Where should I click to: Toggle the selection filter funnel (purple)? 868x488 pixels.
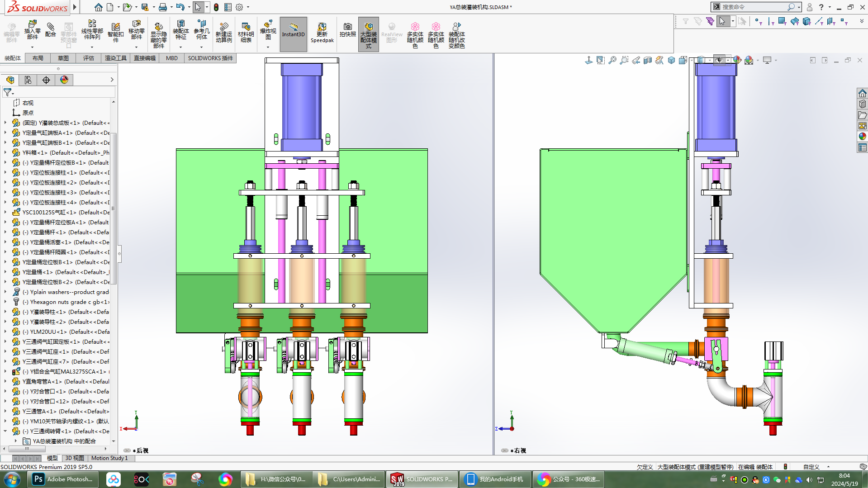click(x=710, y=21)
